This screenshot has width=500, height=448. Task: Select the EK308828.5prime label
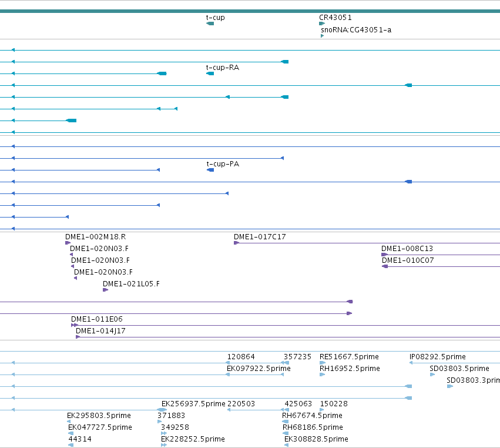click(x=316, y=439)
